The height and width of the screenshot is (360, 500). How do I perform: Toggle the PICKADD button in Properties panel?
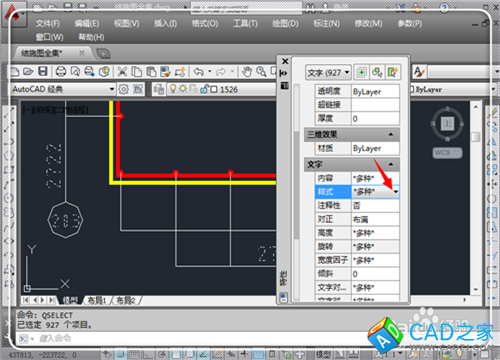(361, 72)
